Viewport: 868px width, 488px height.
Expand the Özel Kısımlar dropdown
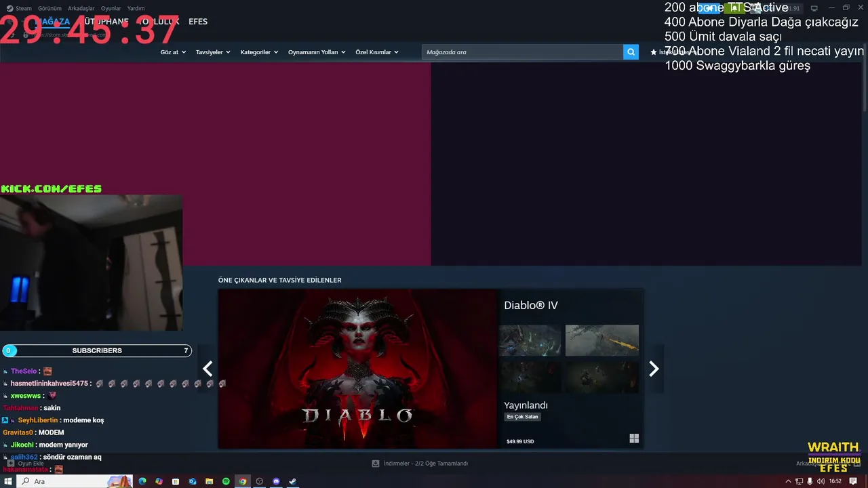pos(377,52)
